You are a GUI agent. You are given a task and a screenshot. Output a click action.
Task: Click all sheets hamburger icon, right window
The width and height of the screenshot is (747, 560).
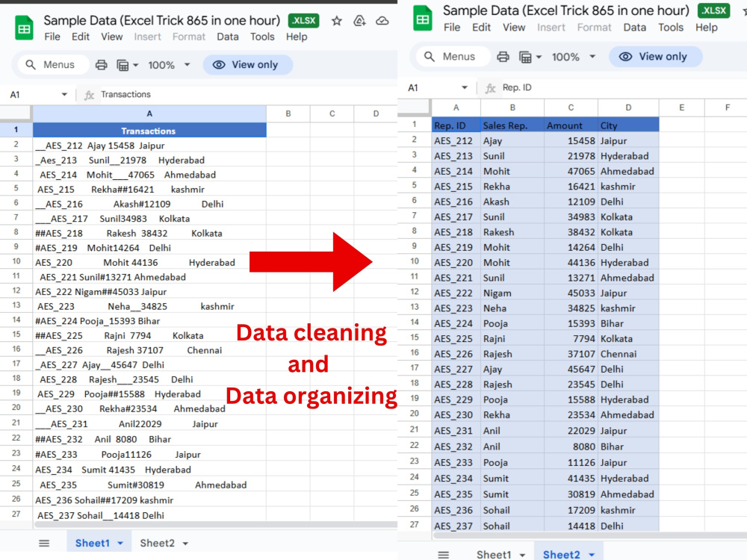444,555
